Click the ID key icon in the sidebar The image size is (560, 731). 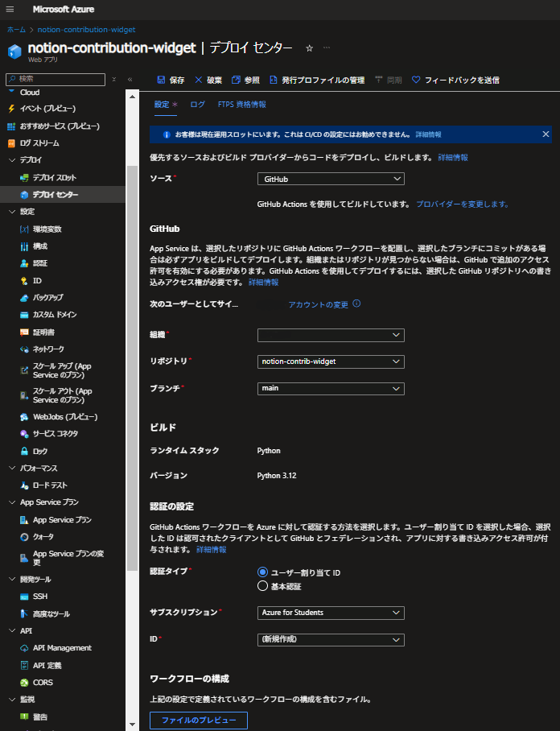24,281
